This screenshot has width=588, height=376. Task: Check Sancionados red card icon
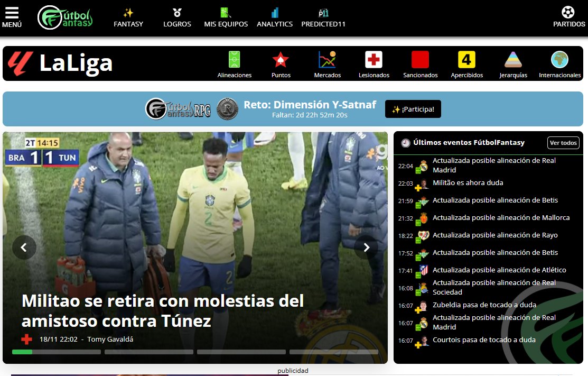[x=420, y=62]
